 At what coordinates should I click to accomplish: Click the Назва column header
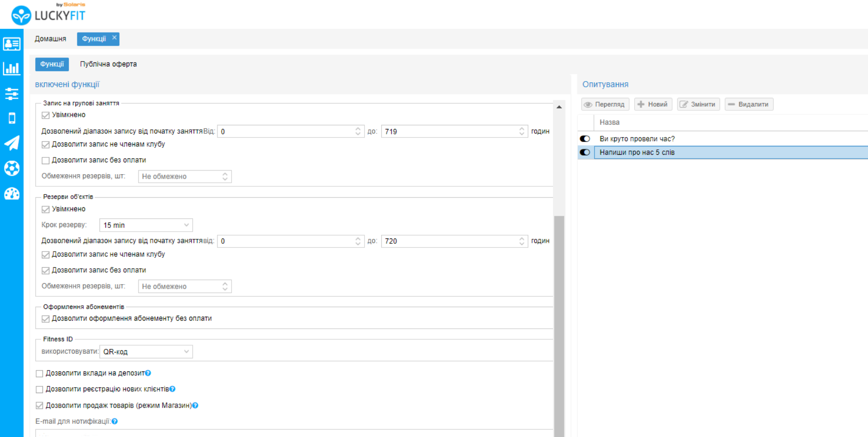click(731, 123)
